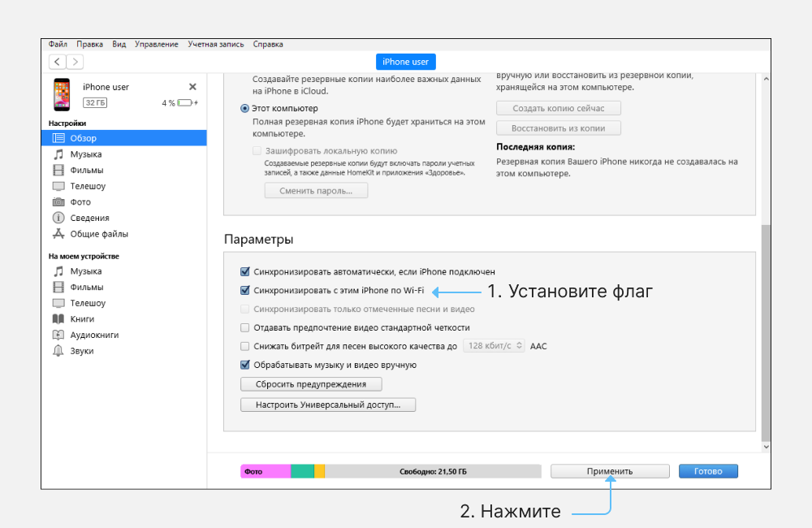Click Настроить Универсальный доступ... button

328,405
